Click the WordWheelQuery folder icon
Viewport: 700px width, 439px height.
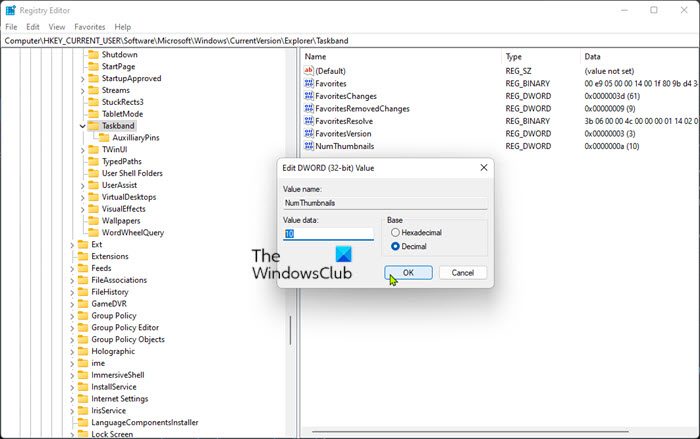pyautogui.click(x=93, y=232)
